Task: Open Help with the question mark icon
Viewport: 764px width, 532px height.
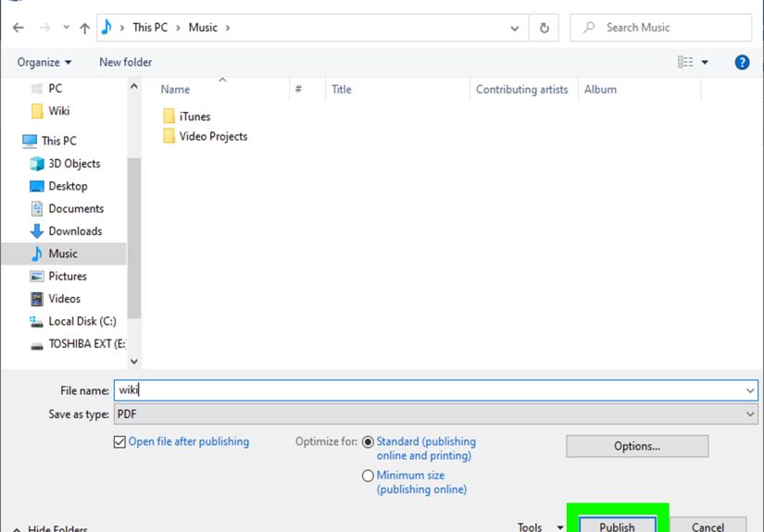Action: click(x=742, y=62)
